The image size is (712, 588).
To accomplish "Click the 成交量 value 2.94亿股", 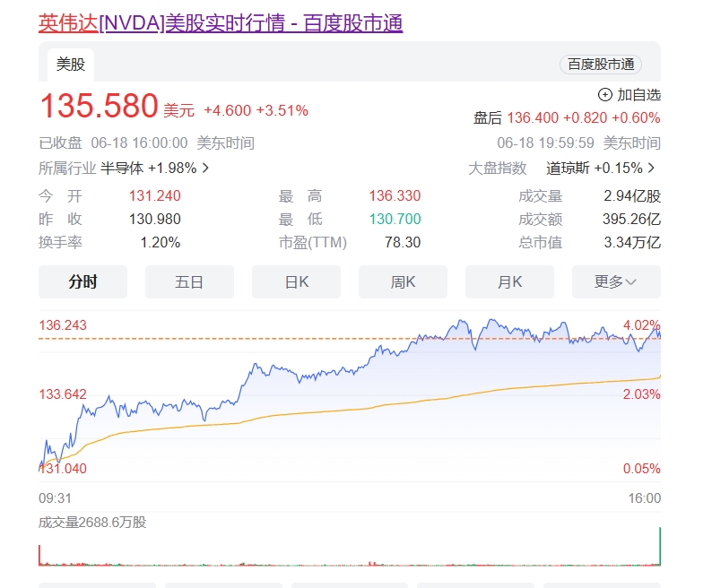I will [632, 196].
